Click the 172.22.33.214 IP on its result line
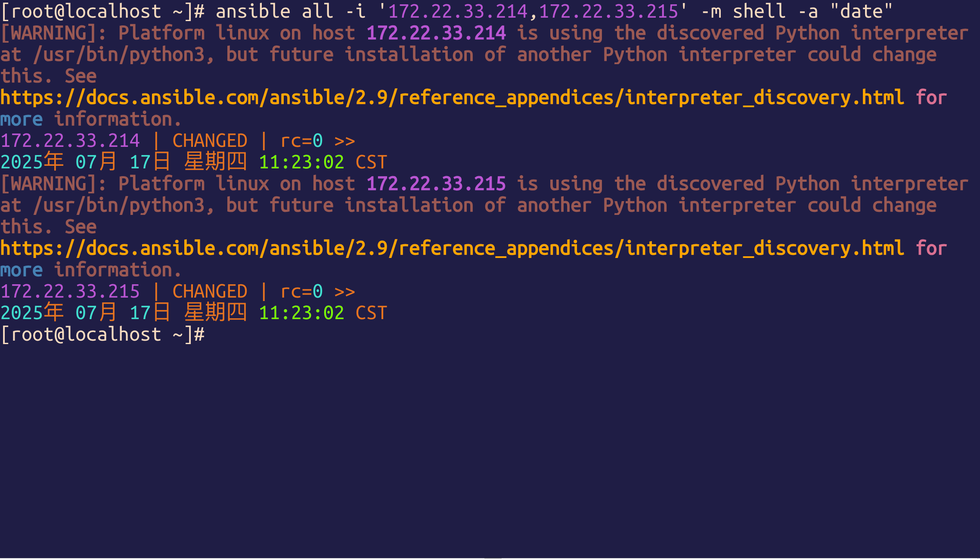The image size is (980, 559). (x=70, y=141)
